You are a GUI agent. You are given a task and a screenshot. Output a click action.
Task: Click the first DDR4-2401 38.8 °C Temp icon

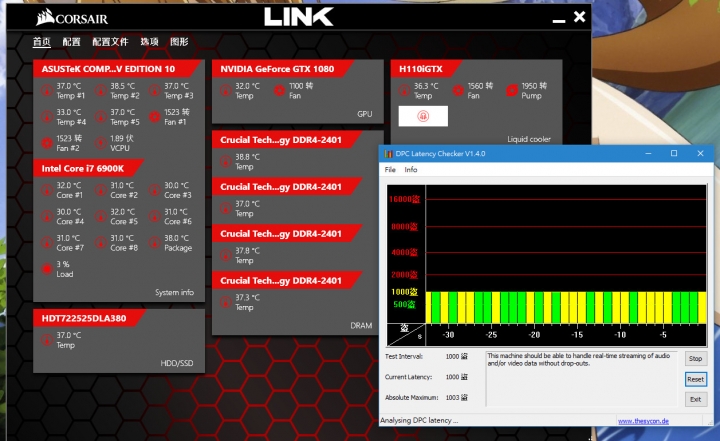(x=225, y=162)
